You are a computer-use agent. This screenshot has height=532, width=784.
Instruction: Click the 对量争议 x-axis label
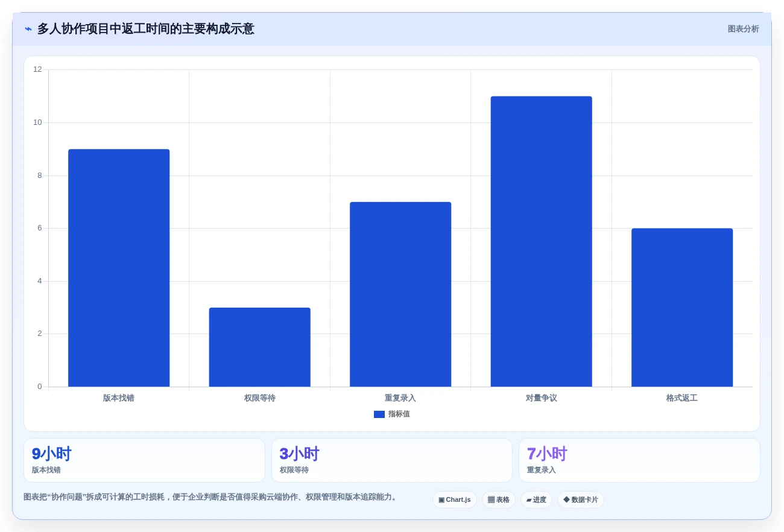542,398
